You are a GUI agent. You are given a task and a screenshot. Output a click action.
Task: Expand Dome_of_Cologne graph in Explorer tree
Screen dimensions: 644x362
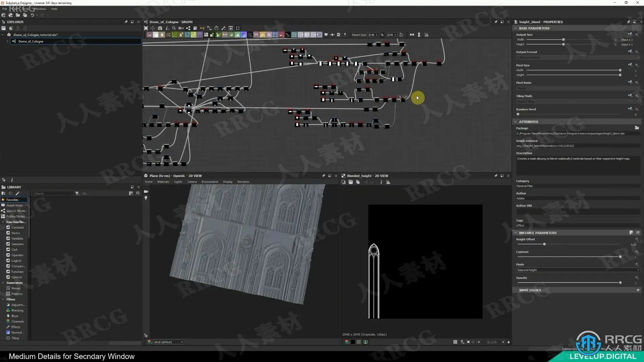[7, 41]
